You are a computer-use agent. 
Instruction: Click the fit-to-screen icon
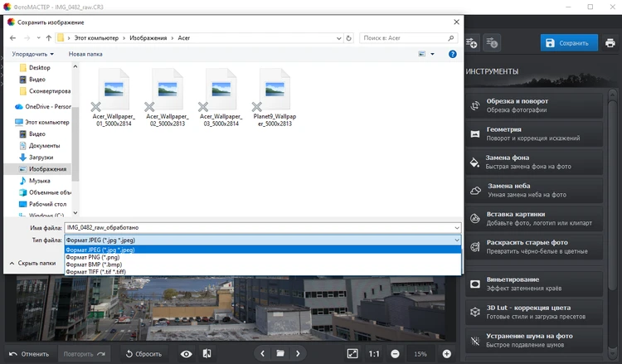pyautogui.click(x=352, y=354)
